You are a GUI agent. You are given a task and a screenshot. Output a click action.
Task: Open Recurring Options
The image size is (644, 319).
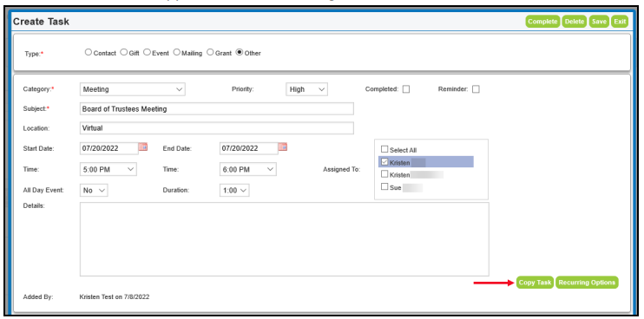[587, 283]
